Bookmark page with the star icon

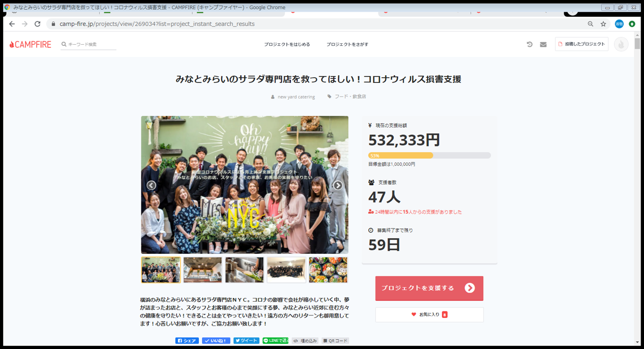click(603, 24)
